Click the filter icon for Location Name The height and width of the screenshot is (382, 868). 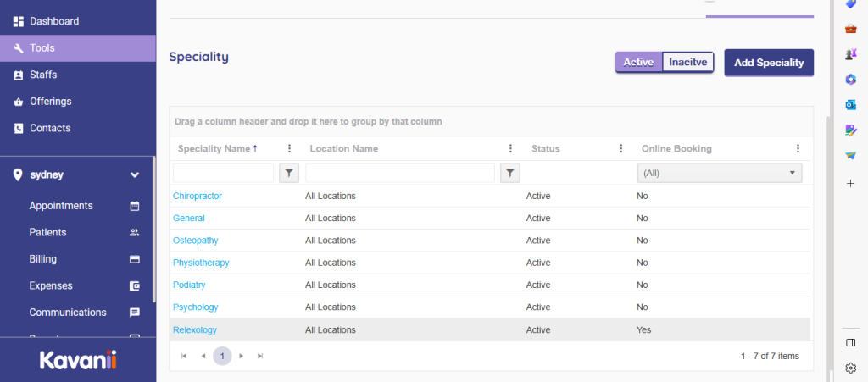tap(509, 173)
